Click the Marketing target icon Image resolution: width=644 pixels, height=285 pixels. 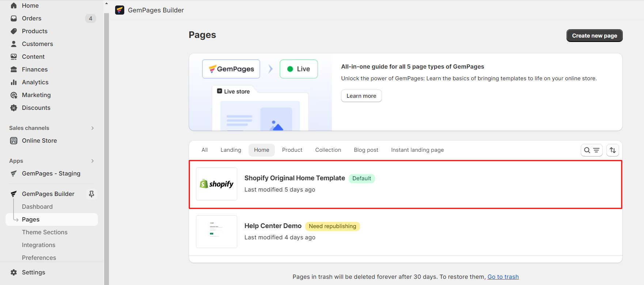(x=14, y=95)
